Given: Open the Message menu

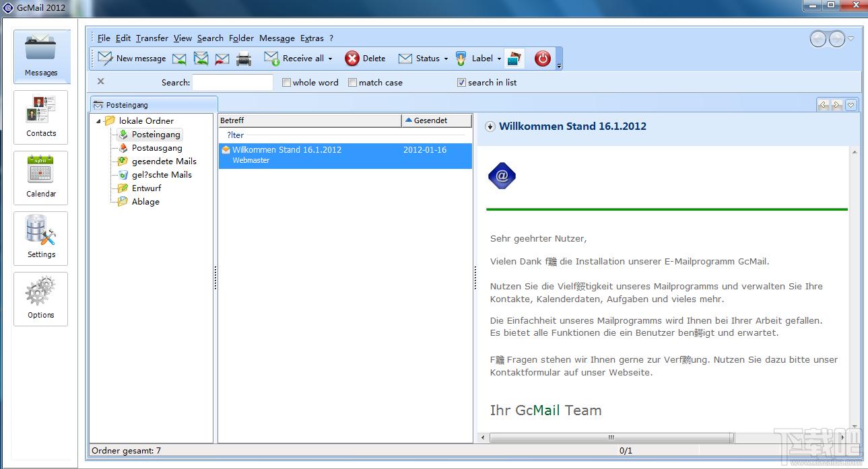Looking at the screenshot, I should coord(277,38).
